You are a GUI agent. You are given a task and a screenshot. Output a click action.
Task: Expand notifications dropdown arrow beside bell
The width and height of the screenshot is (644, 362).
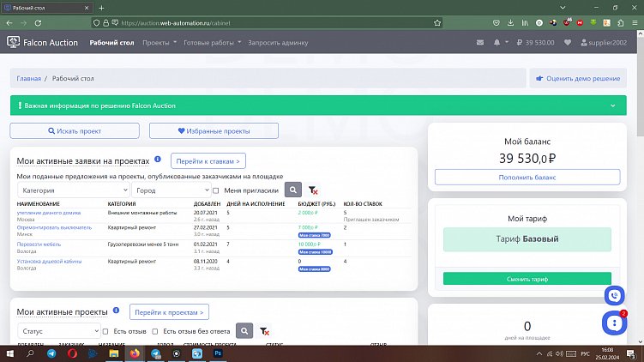(507, 42)
